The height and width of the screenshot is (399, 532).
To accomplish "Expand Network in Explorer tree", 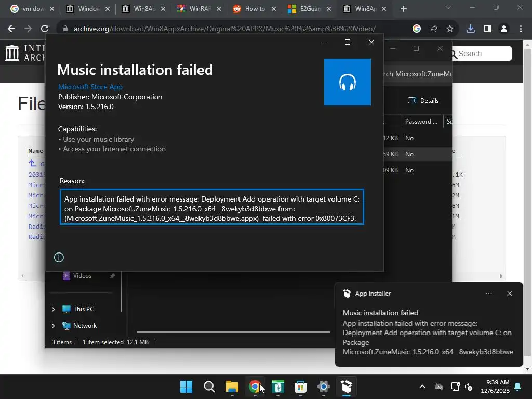I will 54,326.
